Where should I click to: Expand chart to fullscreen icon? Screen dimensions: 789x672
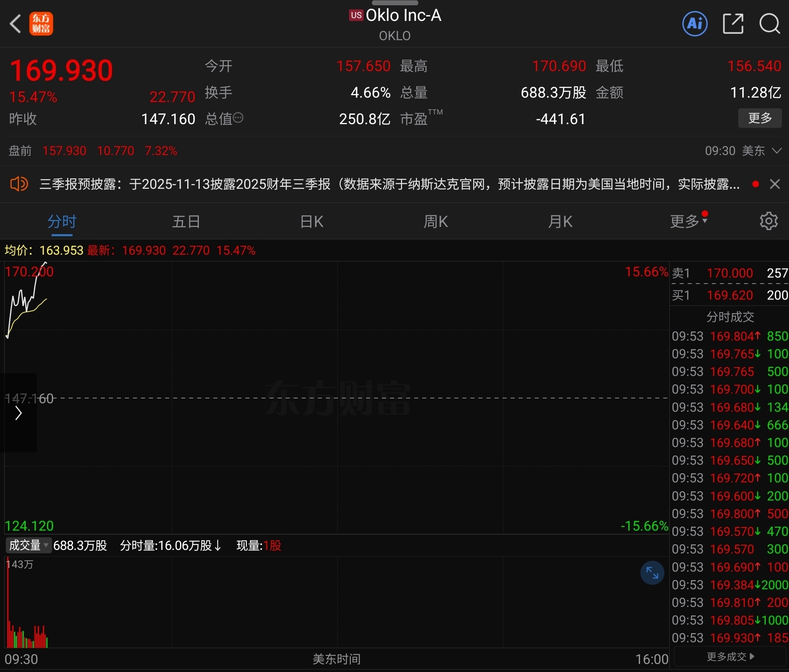[652, 572]
